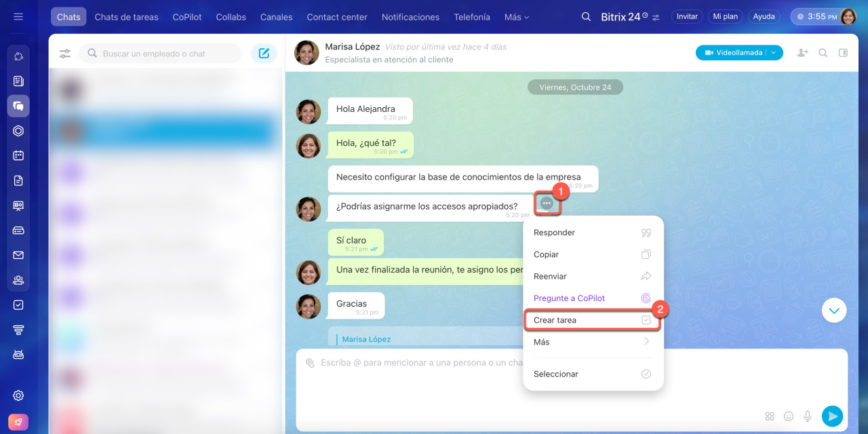Toggle the chat sidebar panel icon

(x=843, y=53)
